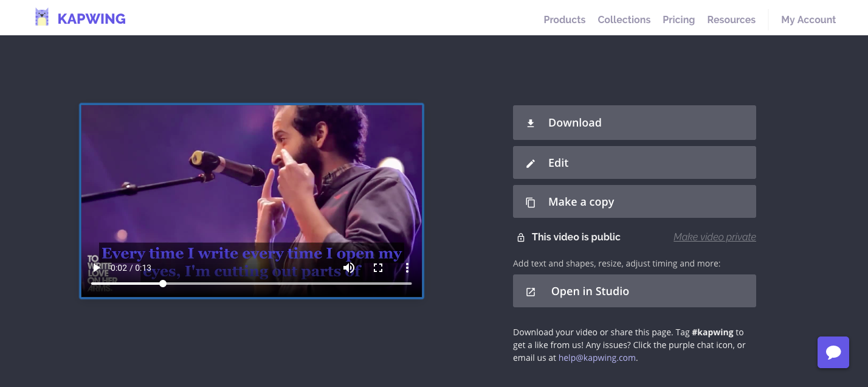Open the purple chat bubble widget
This screenshot has width=868, height=387.
[833, 352]
